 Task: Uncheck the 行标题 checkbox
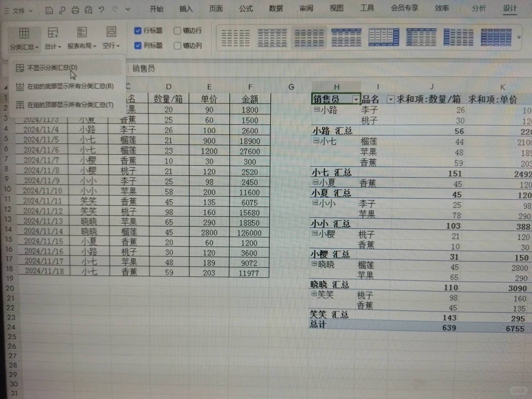[x=138, y=31]
